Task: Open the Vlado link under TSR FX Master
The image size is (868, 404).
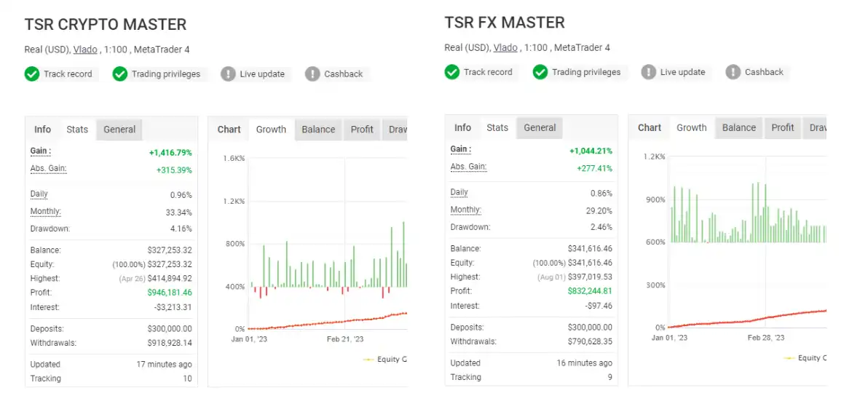Action: (505, 48)
